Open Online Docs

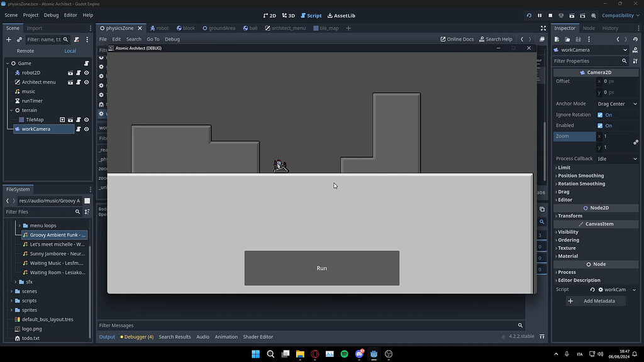(x=457, y=38)
